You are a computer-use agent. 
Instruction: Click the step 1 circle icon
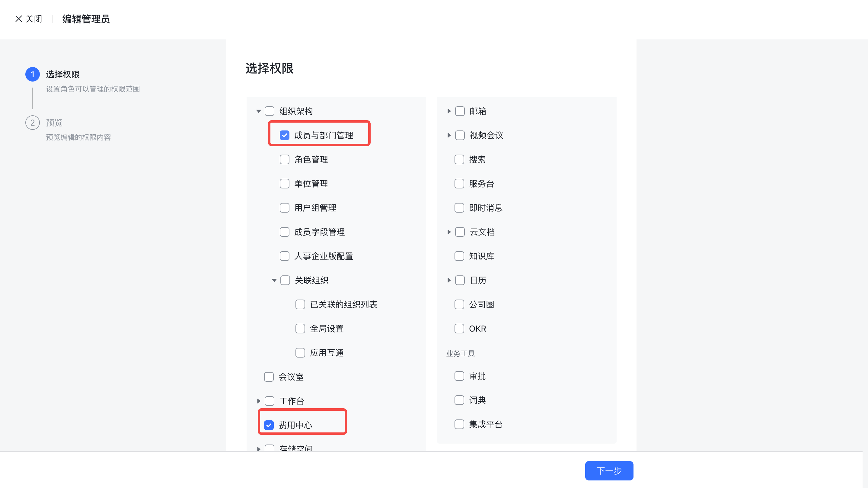pos(33,74)
